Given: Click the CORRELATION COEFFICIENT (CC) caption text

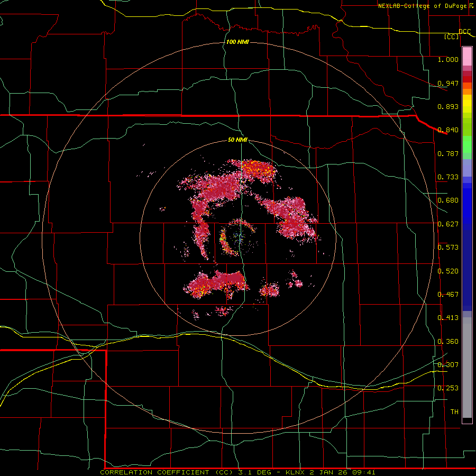Looking at the screenshot, I should (x=168, y=472).
